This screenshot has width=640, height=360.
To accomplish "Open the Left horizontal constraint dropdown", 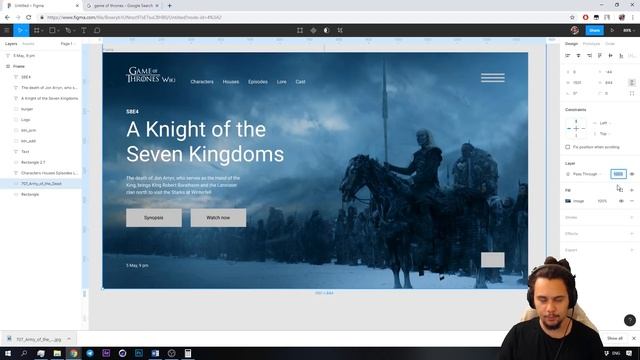I will click(x=605, y=123).
